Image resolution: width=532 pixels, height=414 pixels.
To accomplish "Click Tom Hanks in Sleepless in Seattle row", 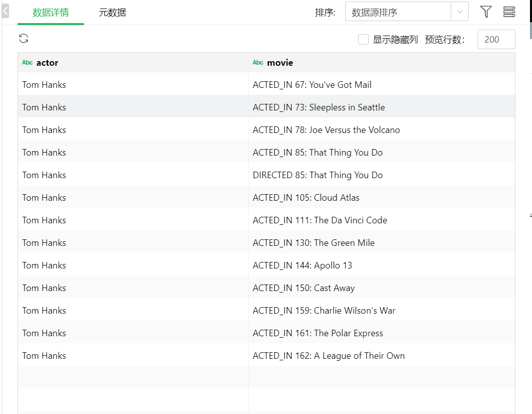I will point(44,107).
